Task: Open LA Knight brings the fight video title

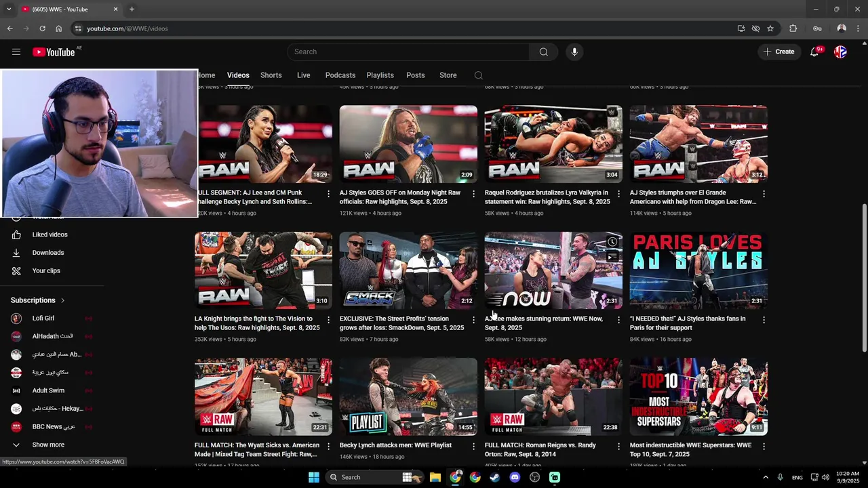Action: pos(257,323)
